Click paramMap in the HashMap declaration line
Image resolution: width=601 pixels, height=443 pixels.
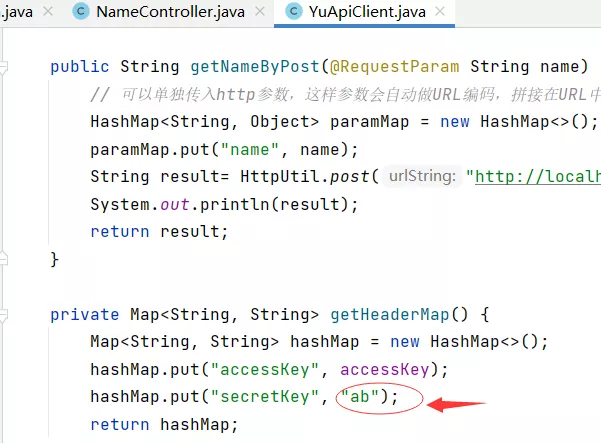pos(369,122)
